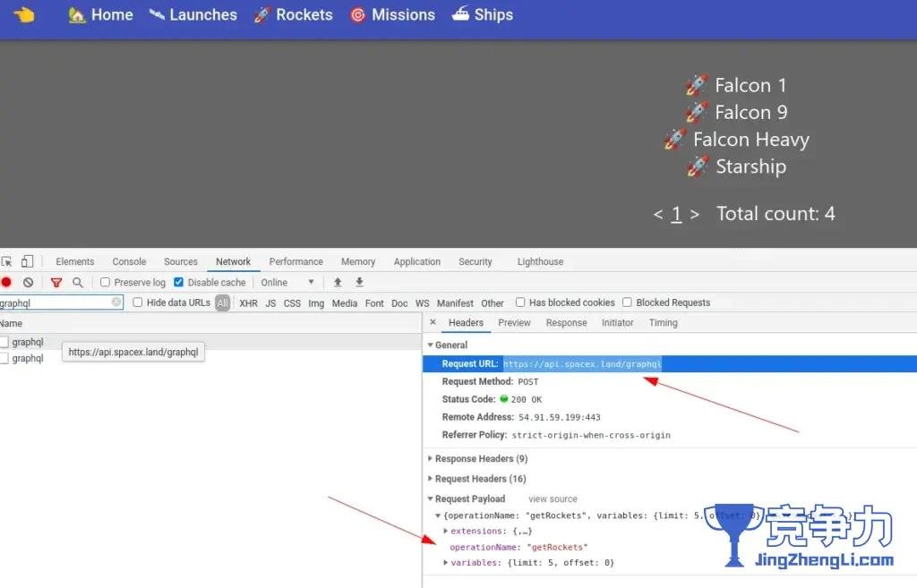Toggle the network filter funnel icon

coord(56,283)
